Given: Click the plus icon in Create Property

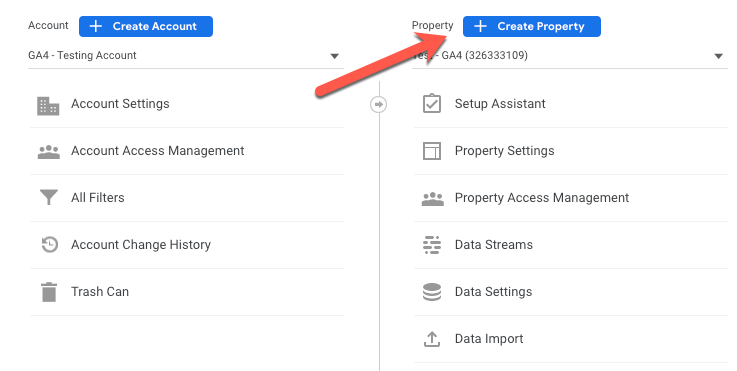Looking at the screenshot, I should coord(480,26).
